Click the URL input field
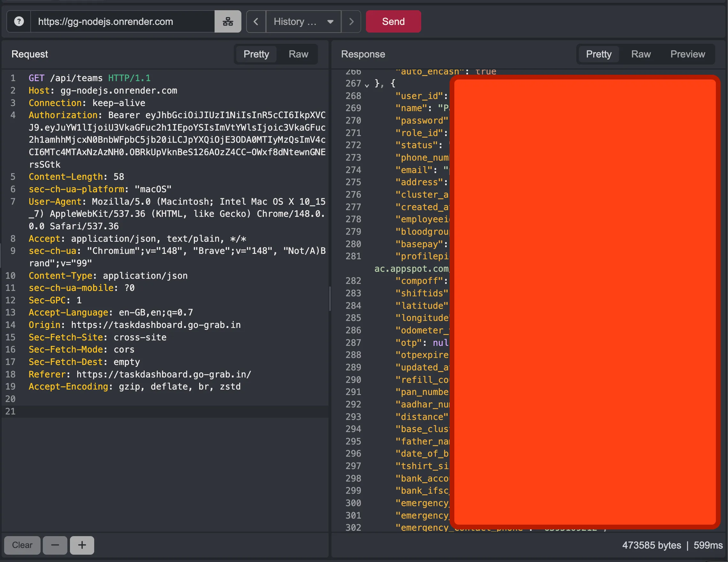The height and width of the screenshot is (562, 728). [x=123, y=21]
